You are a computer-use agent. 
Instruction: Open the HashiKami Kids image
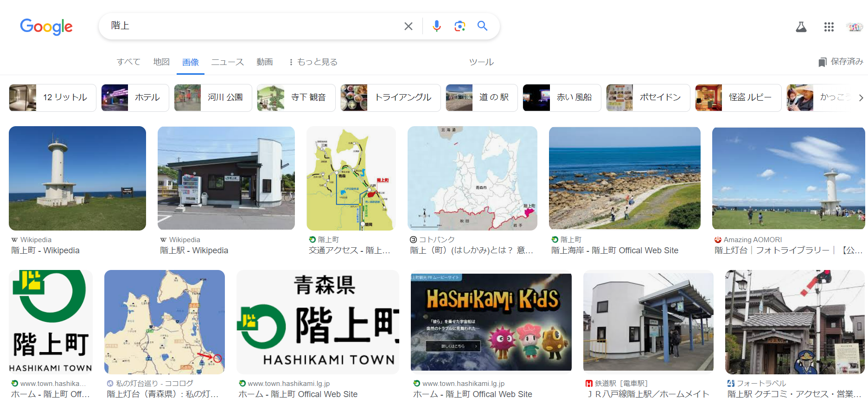491,322
